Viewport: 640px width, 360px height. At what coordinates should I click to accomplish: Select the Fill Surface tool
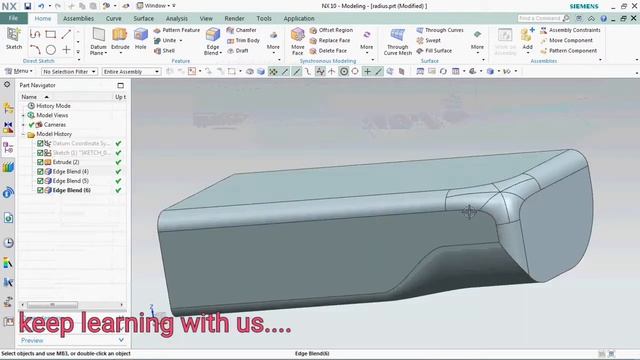[434, 51]
